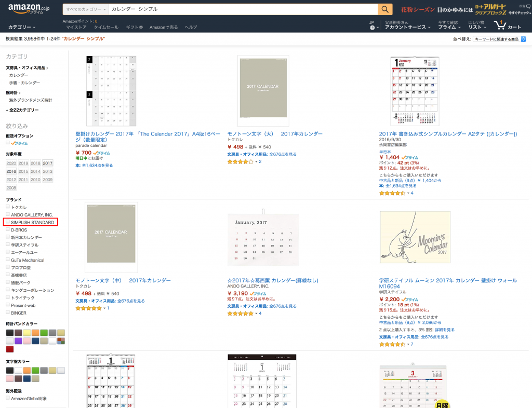Open the 学研ステイフル ムーミン 2017年 カレンダー link

[x=448, y=283]
